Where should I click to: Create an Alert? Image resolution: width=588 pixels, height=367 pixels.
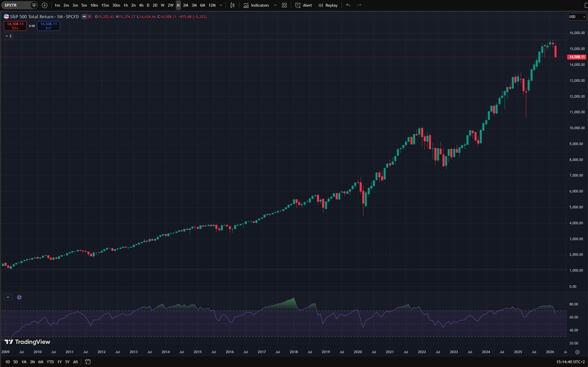coord(303,5)
